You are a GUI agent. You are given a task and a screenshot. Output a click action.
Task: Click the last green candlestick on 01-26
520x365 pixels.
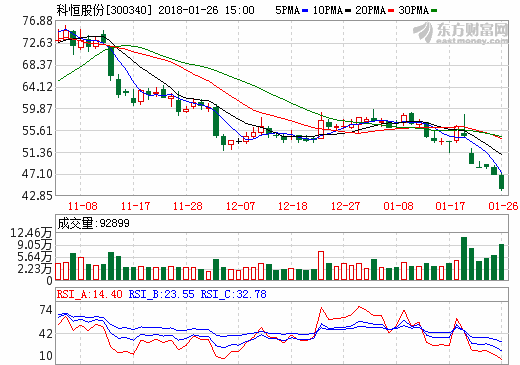[501, 182]
